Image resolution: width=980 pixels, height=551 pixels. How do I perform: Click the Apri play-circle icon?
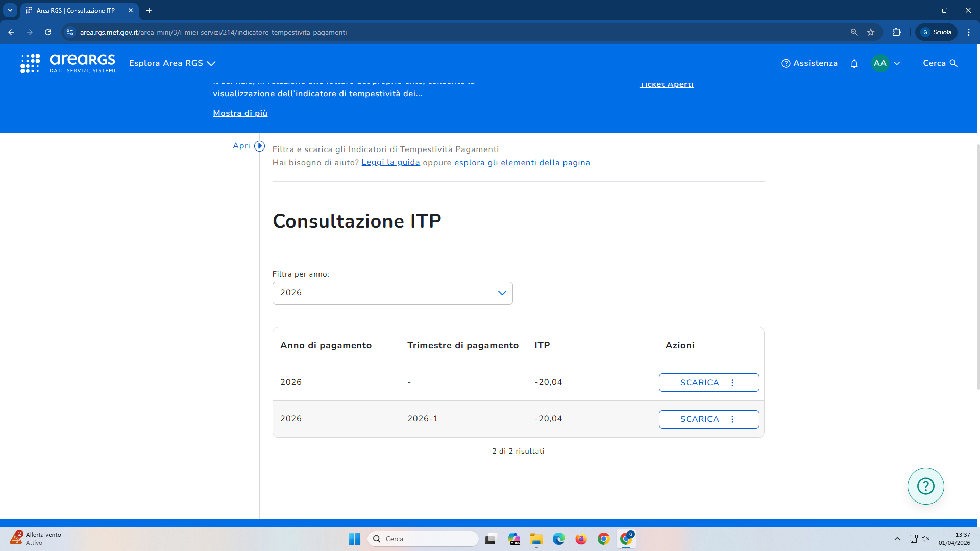click(x=259, y=146)
